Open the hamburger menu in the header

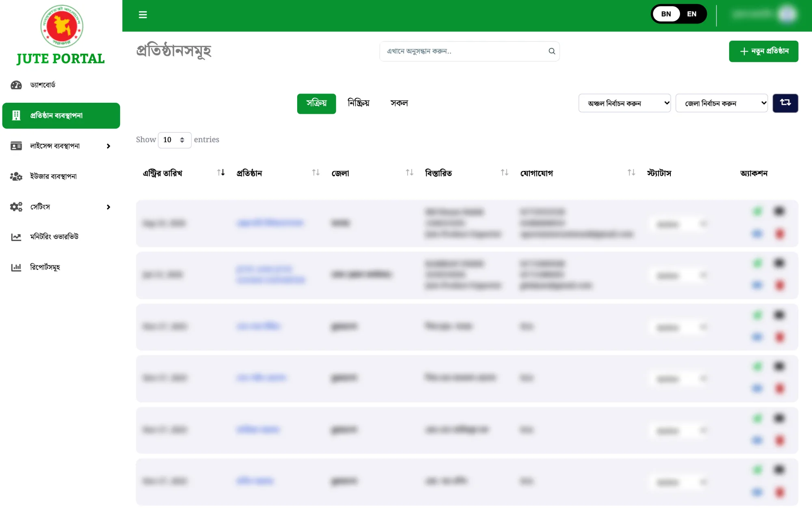coord(143,15)
